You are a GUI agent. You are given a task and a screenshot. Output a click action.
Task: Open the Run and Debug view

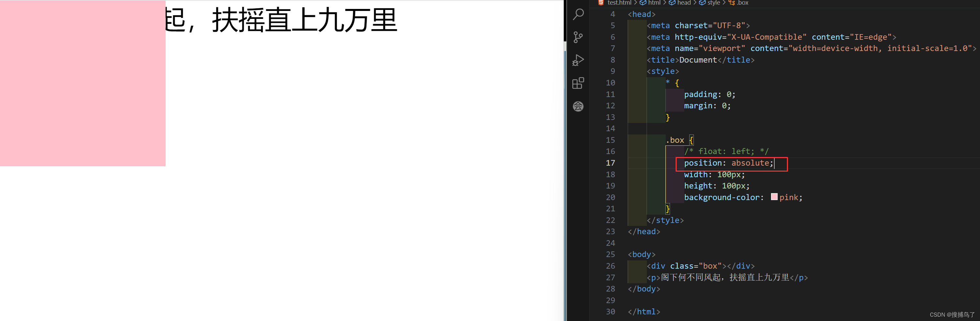(578, 60)
